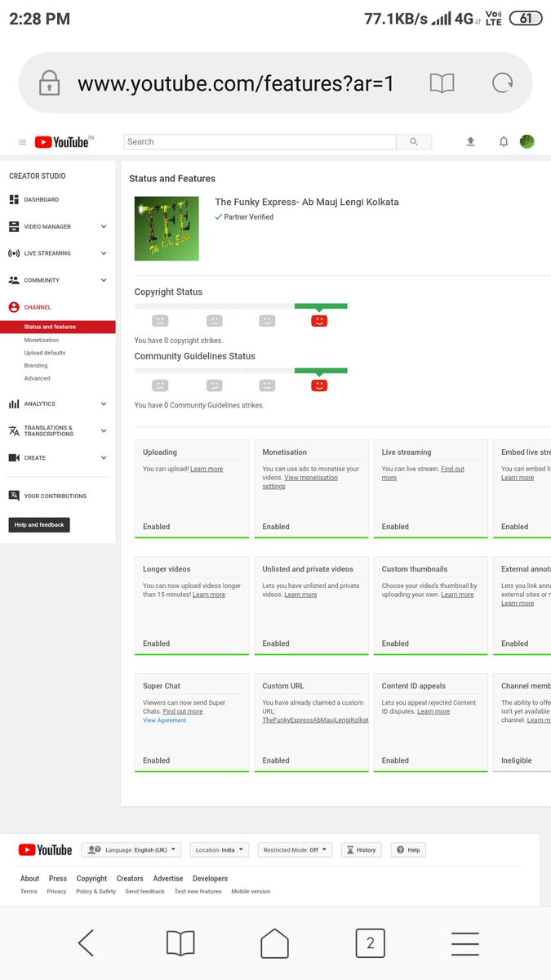Open the browser tabs counter showing 2
This screenshot has height=980, width=551.
(x=370, y=943)
